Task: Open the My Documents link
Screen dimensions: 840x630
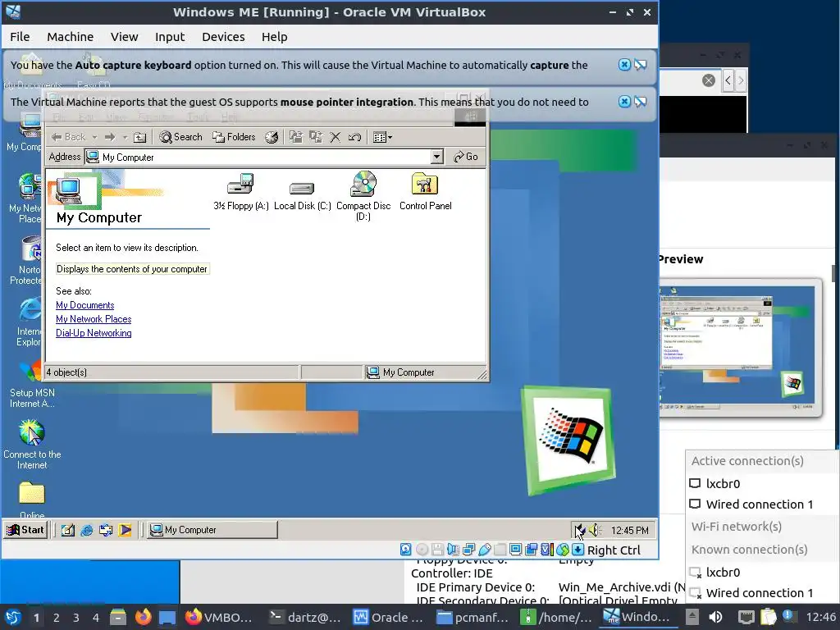Action: pyautogui.click(x=84, y=305)
